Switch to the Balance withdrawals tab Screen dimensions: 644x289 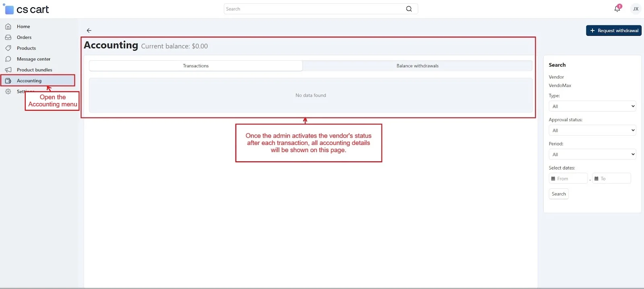click(417, 66)
